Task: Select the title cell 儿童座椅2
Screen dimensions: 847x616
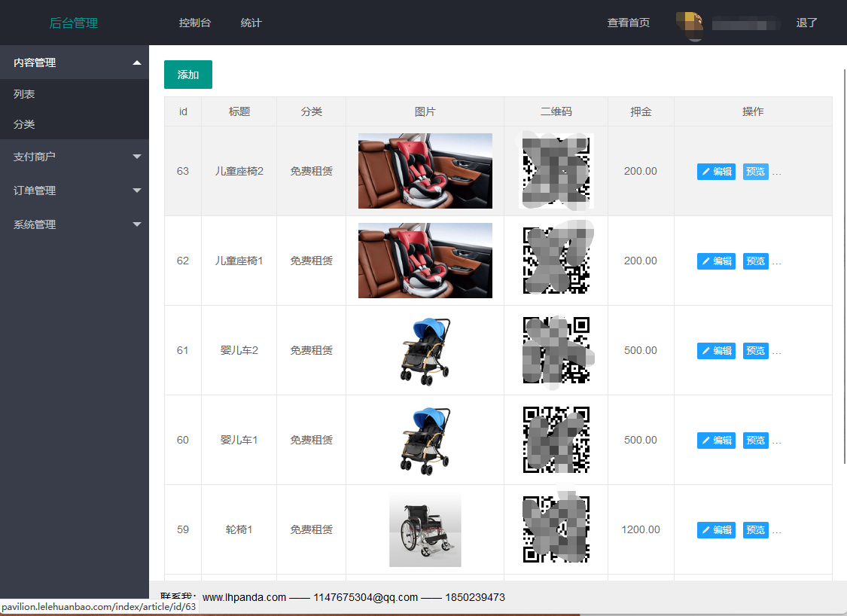Action: click(x=239, y=171)
